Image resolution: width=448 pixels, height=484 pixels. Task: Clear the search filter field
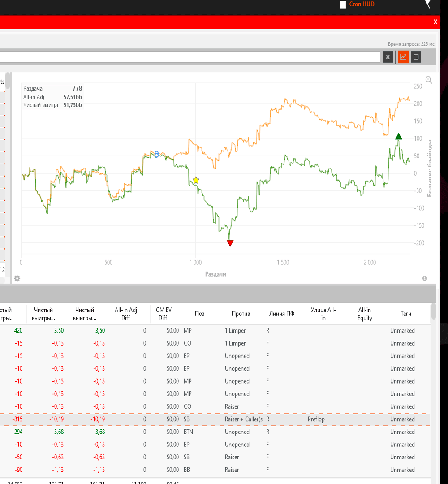click(388, 57)
